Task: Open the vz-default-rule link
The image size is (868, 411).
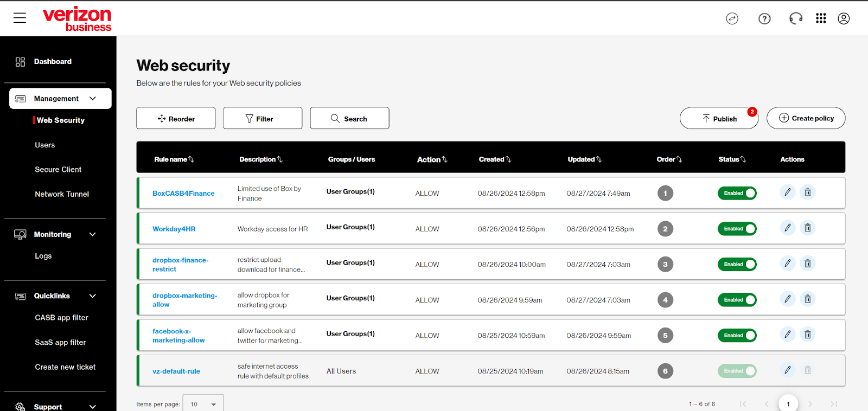Action: tap(176, 371)
